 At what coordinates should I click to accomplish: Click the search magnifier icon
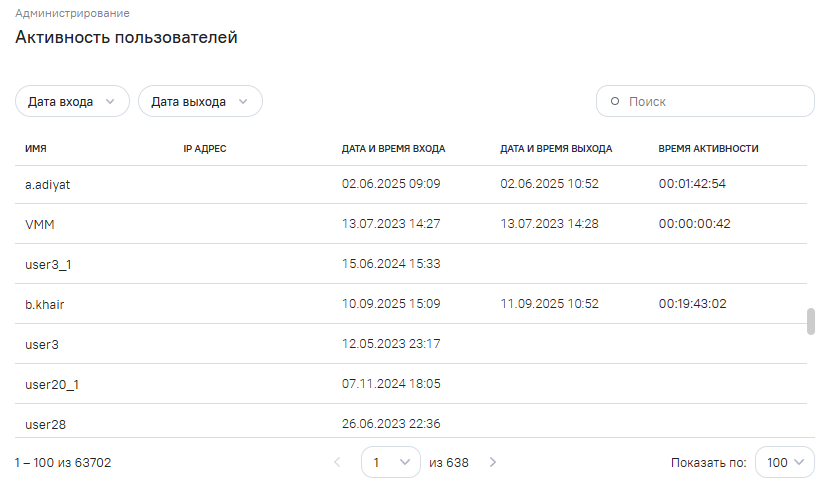615,102
